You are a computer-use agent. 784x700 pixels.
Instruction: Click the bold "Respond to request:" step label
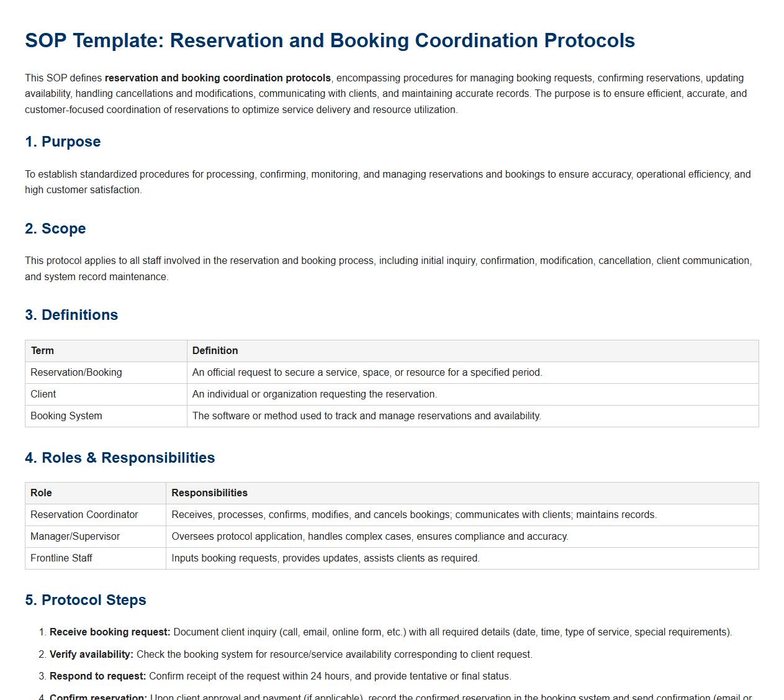[97, 676]
